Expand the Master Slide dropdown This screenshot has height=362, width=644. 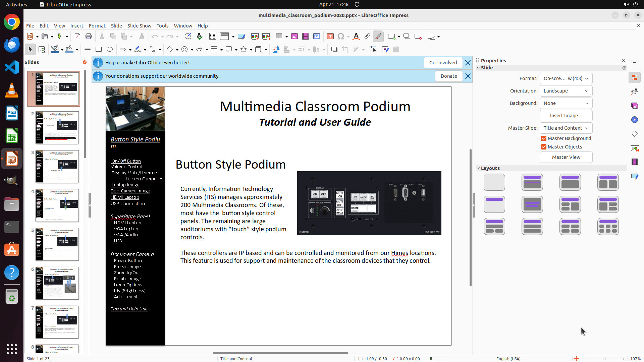pos(566,128)
